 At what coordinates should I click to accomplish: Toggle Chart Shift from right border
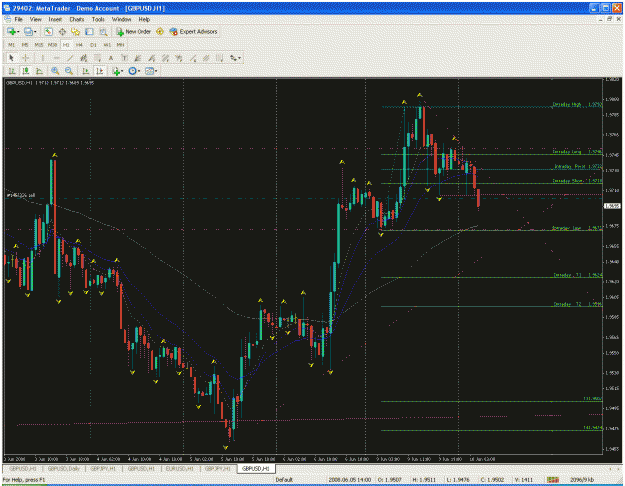point(100,71)
